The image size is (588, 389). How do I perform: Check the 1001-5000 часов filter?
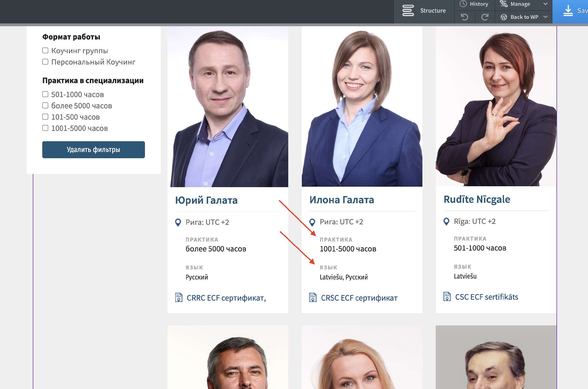point(45,128)
